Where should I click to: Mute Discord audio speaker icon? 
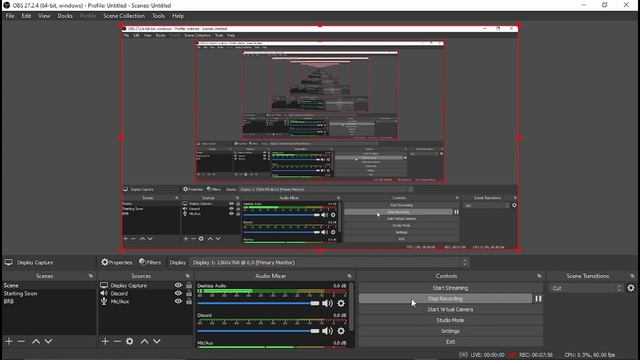[x=327, y=331]
